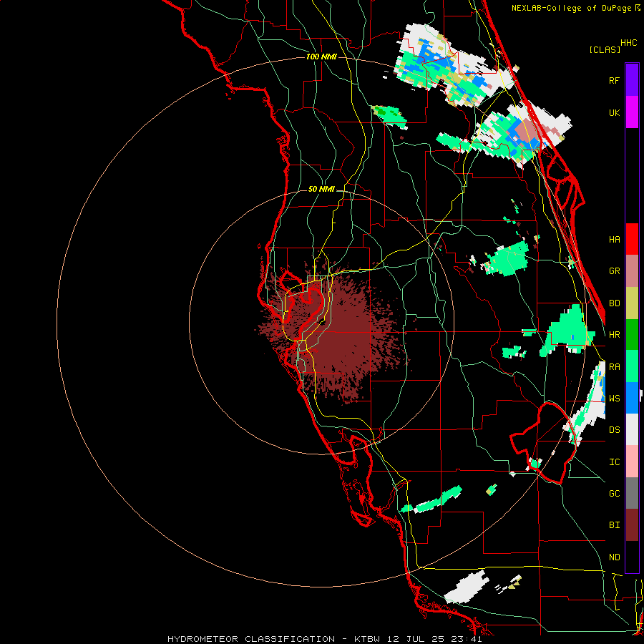Click the IC legend label
The height and width of the screenshot is (644, 644).
click(x=615, y=462)
